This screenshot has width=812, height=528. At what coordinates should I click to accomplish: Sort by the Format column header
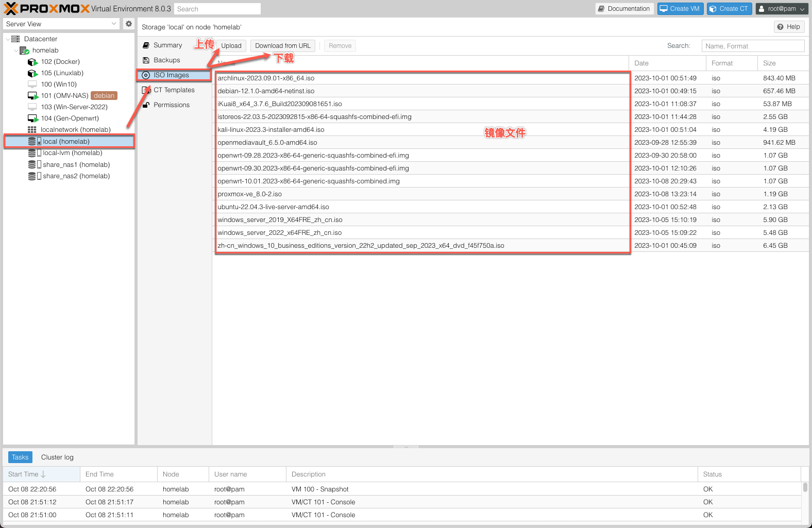(732, 63)
